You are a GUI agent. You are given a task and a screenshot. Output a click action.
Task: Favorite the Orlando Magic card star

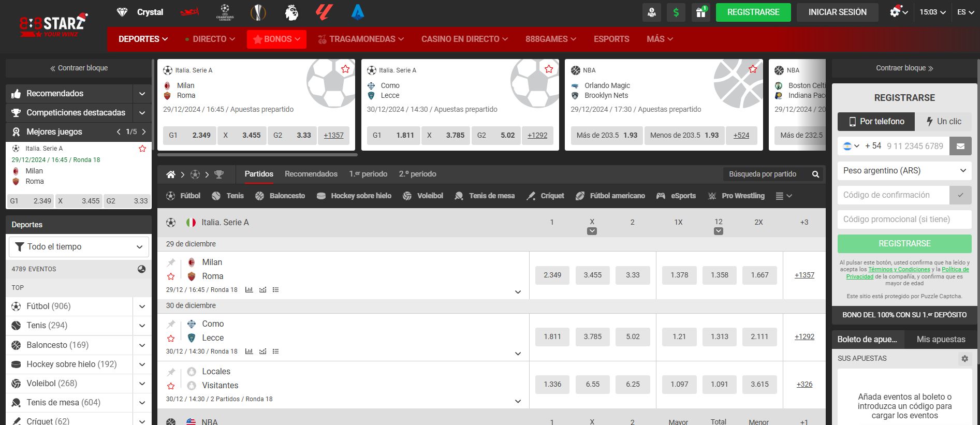point(753,69)
